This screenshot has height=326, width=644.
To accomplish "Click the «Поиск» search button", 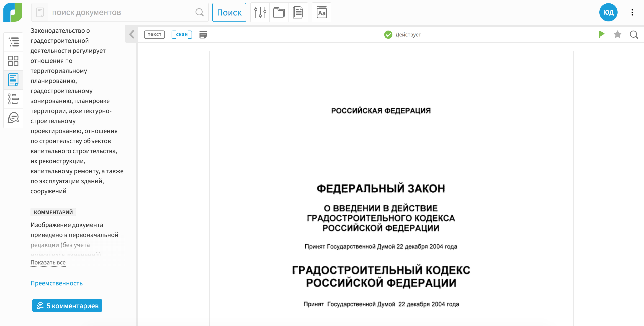I will [x=229, y=12].
